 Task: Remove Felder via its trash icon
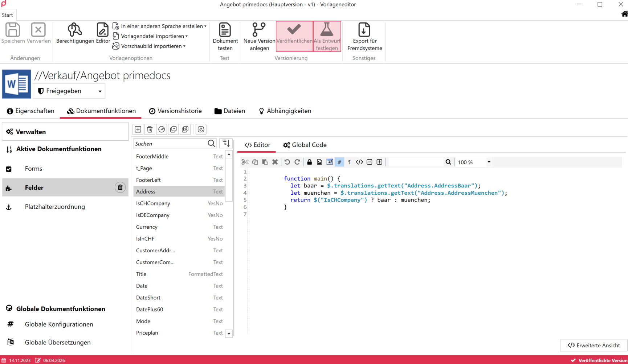click(120, 187)
